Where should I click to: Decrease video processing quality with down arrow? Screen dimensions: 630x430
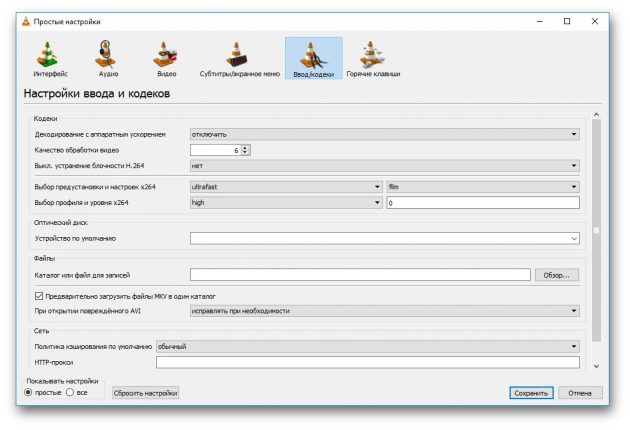click(x=245, y=153)
